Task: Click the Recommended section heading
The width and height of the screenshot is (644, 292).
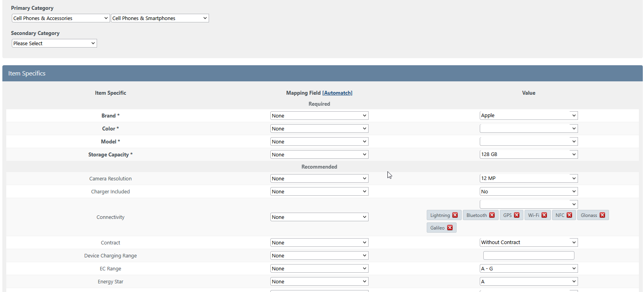Action: (x=319, y=167)
